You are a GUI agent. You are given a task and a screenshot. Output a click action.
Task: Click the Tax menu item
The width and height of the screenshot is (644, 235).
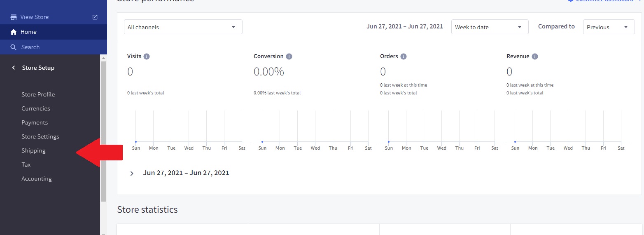(x=26, y=164)
